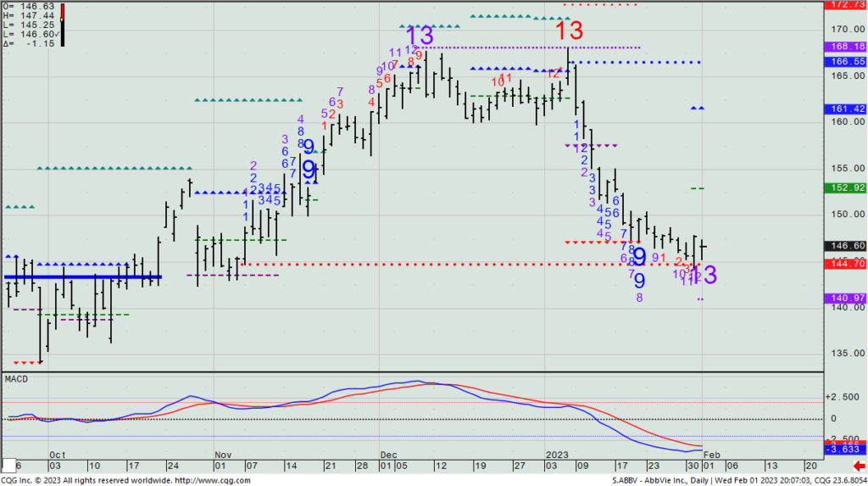Click the Dec month label on time axis
868x486 pixels.
(x=387, y=455)
